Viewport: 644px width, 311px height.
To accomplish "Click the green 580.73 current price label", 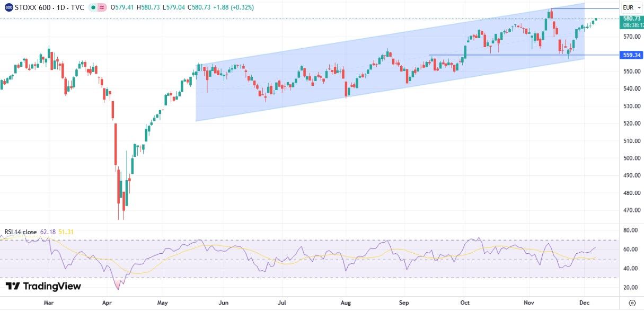I will (632, 19).
